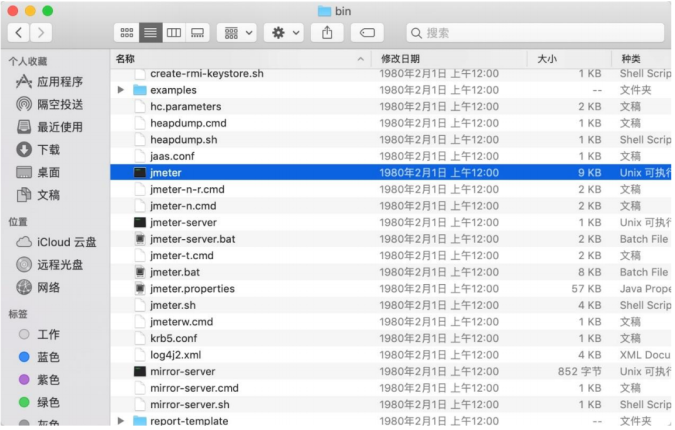Go back with the left arrow button
Screen dimensions: 675x430
click(x=19, y=33)
